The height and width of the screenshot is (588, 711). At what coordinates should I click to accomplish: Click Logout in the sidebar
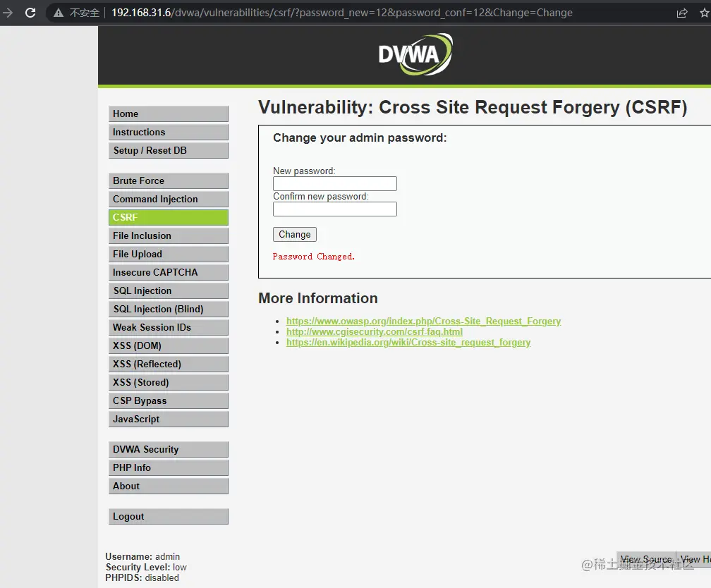[x=168, y=517]
